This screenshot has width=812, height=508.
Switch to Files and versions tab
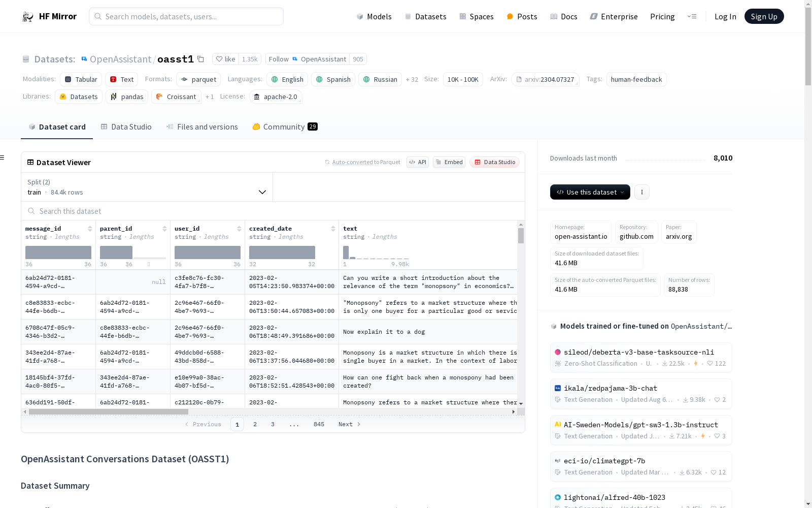click(x=202, y=127)
